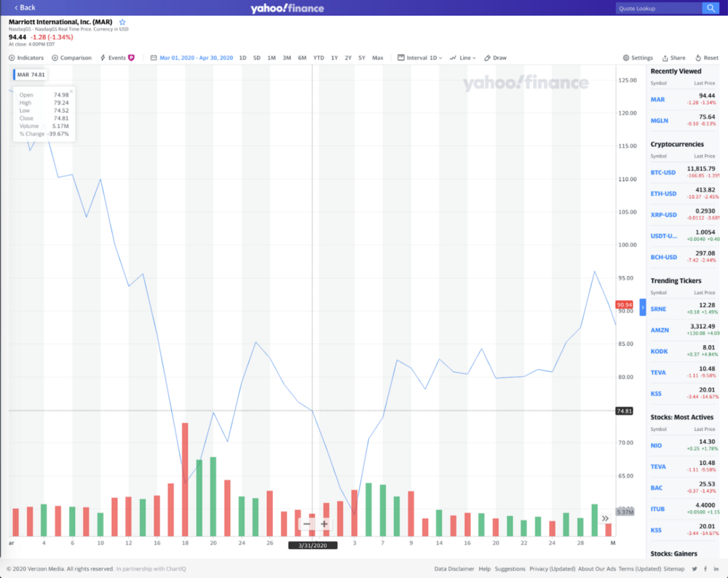Open BTC-USD in Cryptocurrencies list

[663, 173]
